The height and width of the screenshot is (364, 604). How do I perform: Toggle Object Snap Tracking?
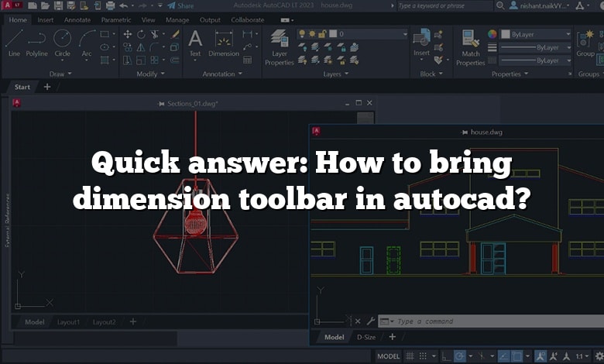coord(503,356)
